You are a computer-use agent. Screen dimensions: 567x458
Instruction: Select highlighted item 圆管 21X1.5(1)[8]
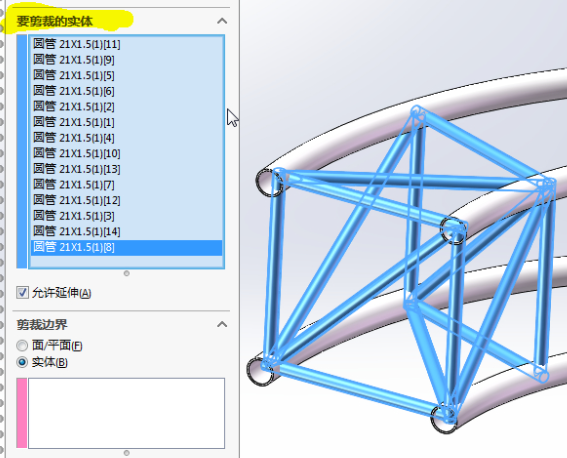[127, 247]
